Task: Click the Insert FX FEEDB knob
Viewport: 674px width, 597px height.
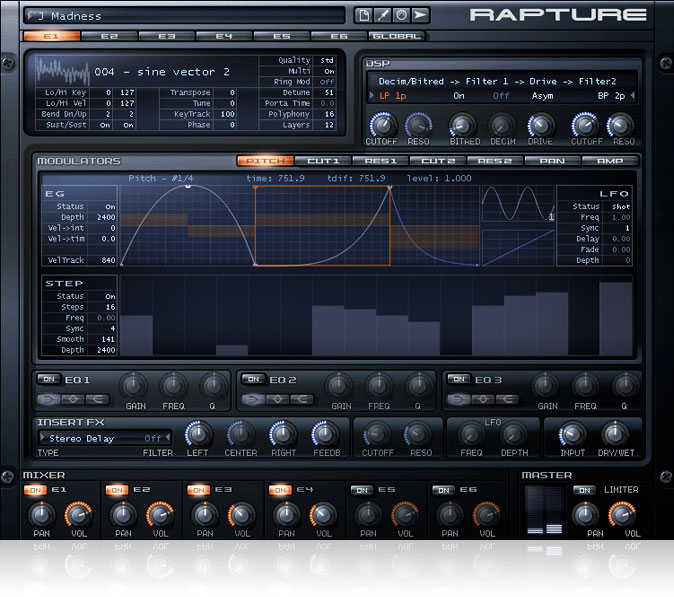Action: point(325,434)
